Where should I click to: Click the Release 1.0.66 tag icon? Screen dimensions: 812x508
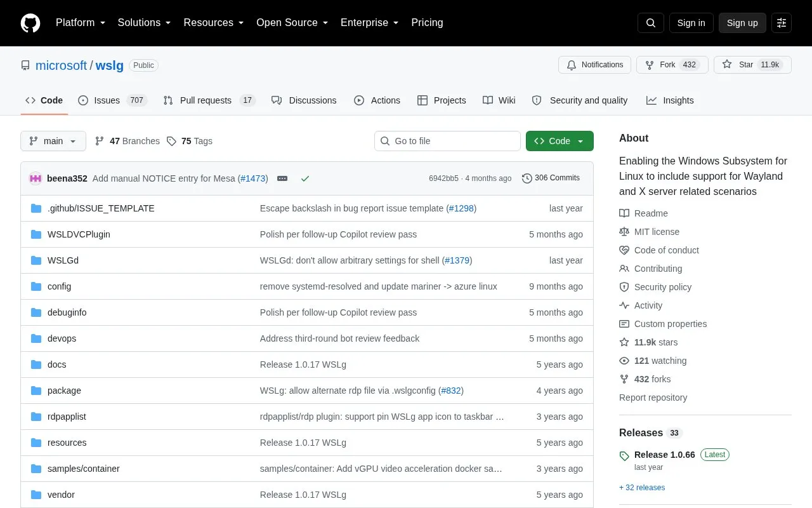(624, 455)
